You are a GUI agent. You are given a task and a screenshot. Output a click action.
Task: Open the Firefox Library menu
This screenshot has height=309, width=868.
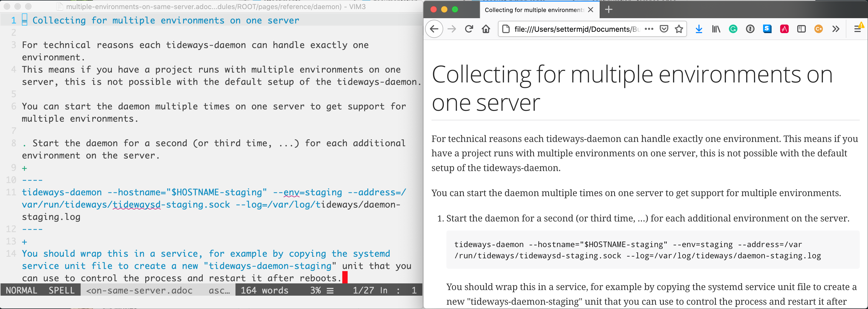716,29
